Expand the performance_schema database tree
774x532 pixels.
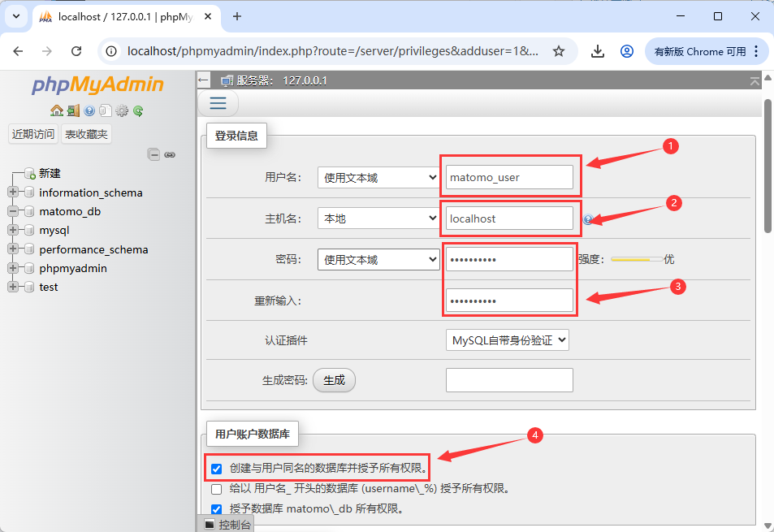13,249
